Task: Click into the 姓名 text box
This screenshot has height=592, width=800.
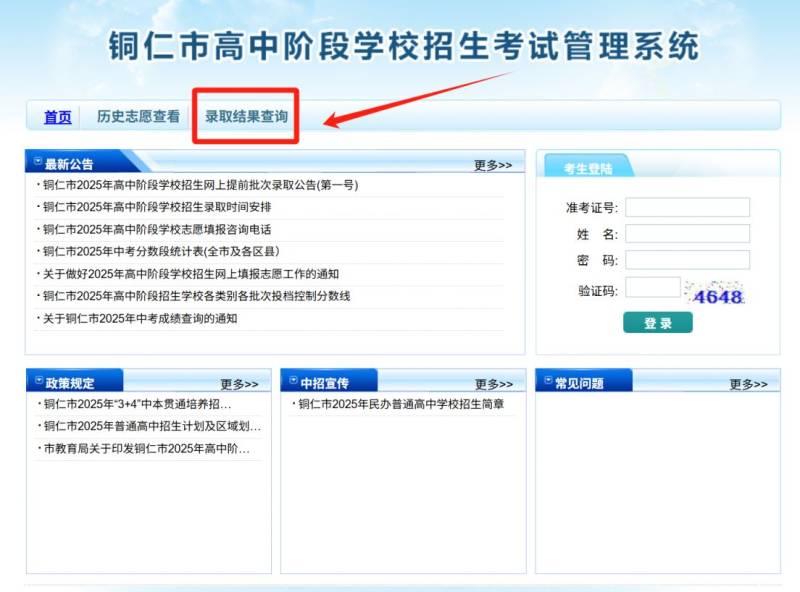Action: [x=687, y=233]
